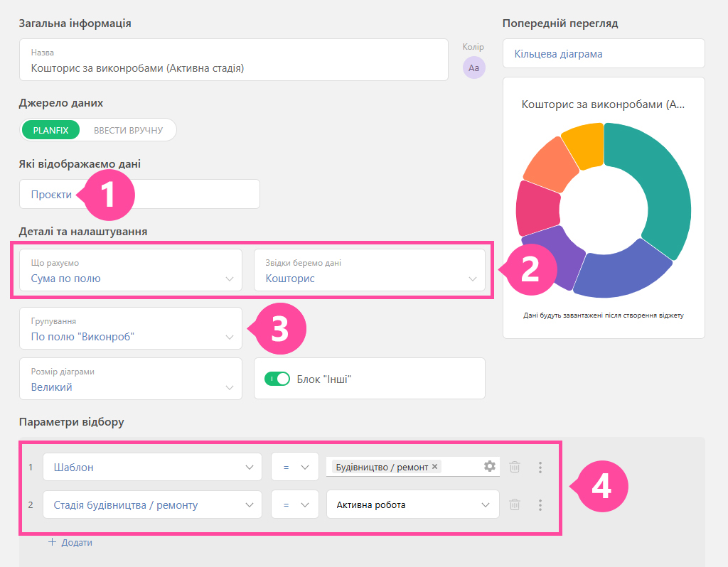728x567 pixels.
Task: Open the Звідки беремо дані dropdown
Action: click(x=370, y=271)
